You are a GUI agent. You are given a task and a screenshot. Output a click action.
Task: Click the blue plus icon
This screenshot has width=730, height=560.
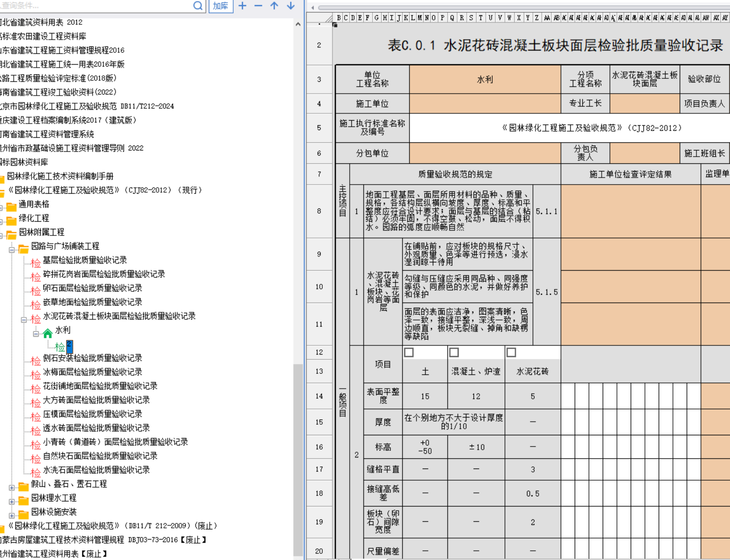coord(242,6)
